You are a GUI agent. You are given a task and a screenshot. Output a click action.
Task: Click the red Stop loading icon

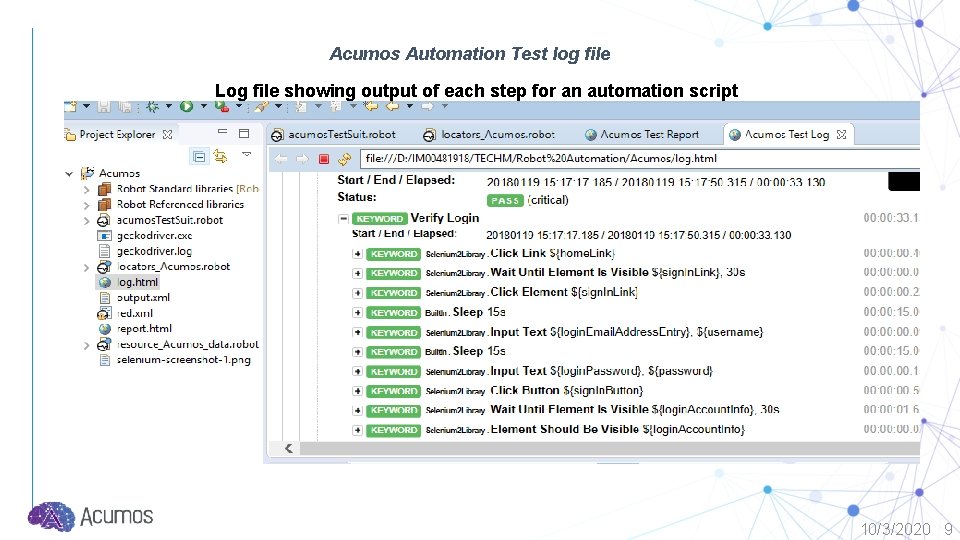[x=324, y=159]
